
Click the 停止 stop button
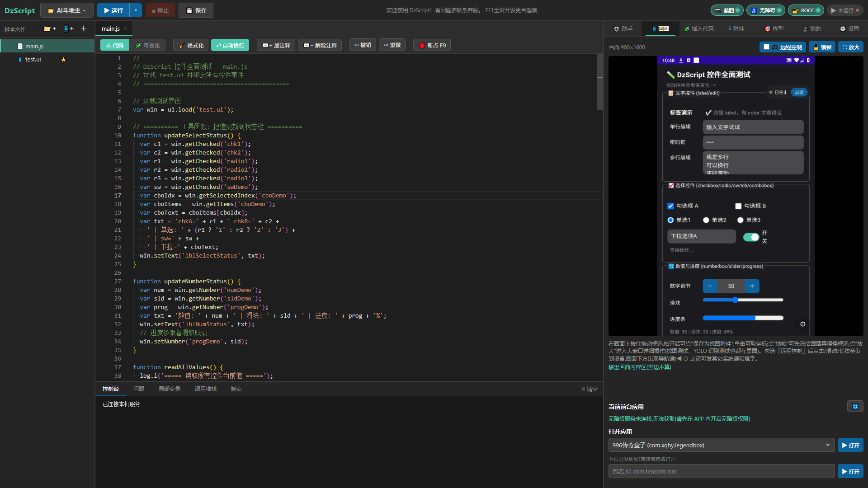160,10
